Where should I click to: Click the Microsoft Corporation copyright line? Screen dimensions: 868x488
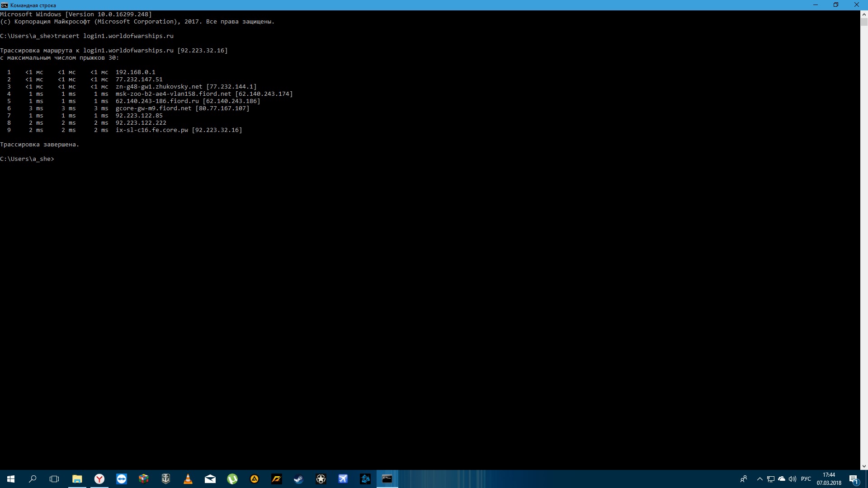[x=137, y=22]
